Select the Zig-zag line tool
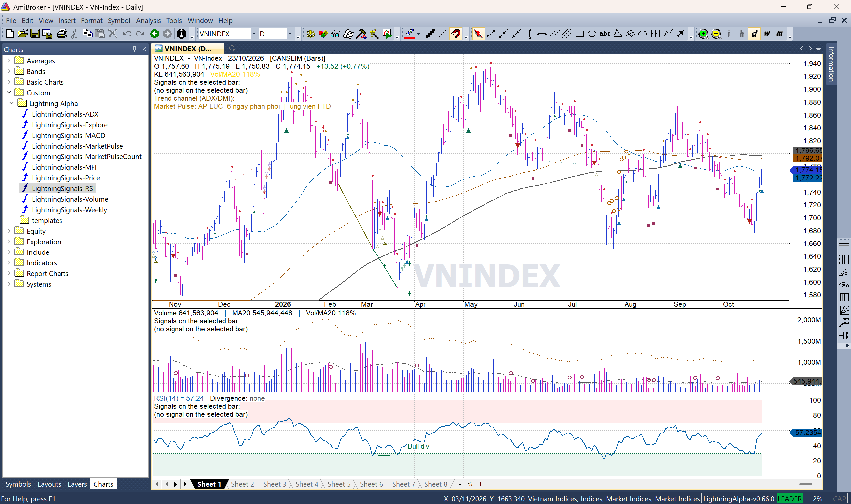The image size is (851, 504). click(x=668, y=34)
